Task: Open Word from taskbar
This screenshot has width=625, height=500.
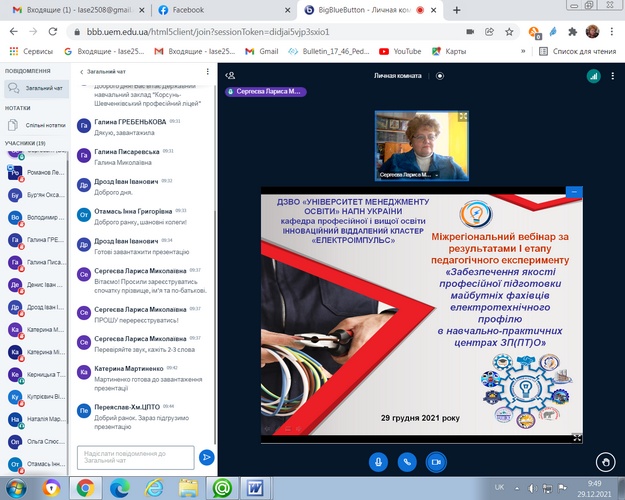Action: coord(256,488)
